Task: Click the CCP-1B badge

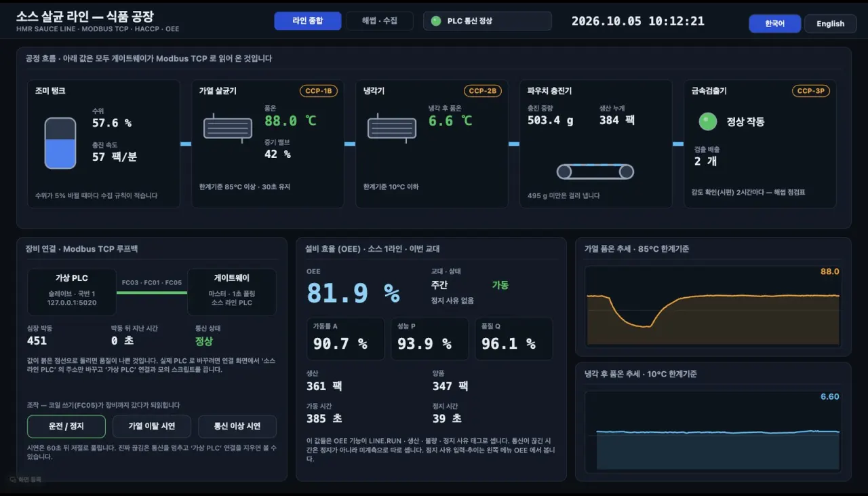Action: pyautogui.click(x=319, y=91)
